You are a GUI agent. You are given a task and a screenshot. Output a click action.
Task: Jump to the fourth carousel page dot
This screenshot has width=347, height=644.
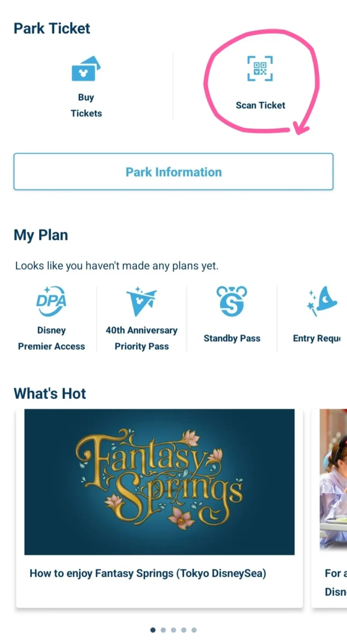point(184,630)
